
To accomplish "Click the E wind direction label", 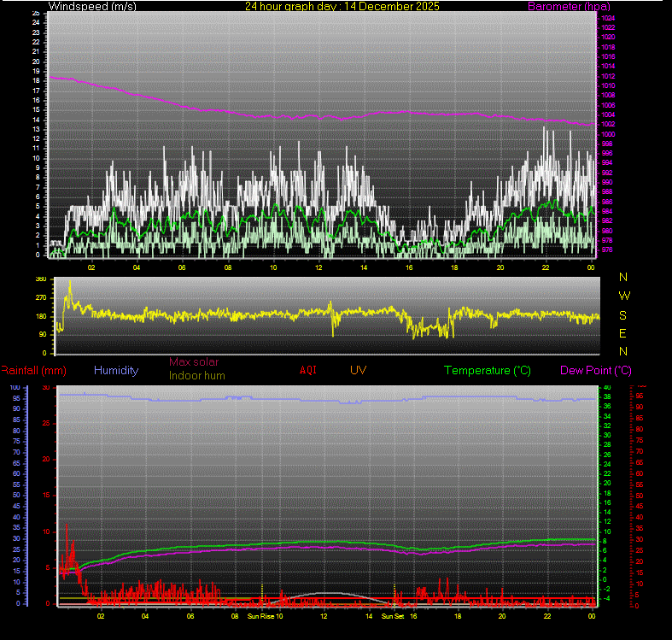I will point(622,333).
